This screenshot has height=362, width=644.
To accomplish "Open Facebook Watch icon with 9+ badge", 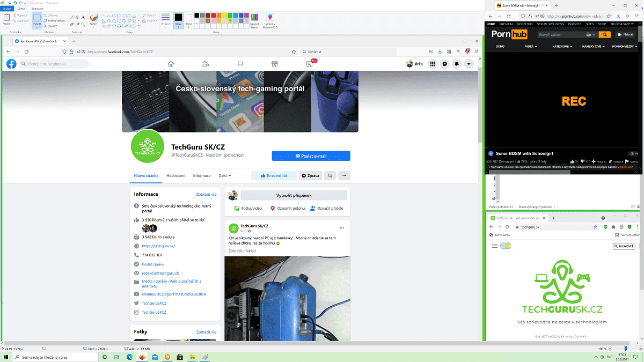I will [x=310, y=63].
